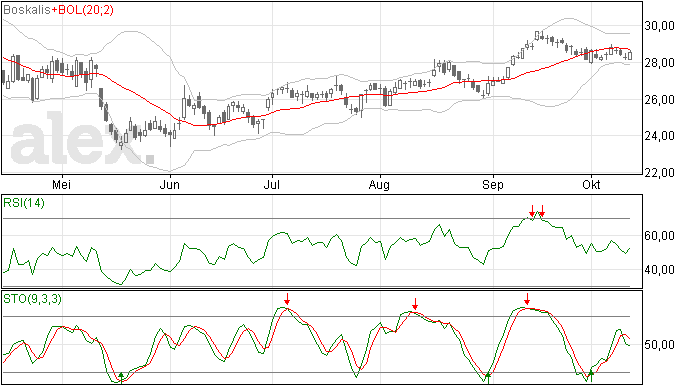
Task: Click the STO(9,3,3) indicator label
Action: pos(33,299)
